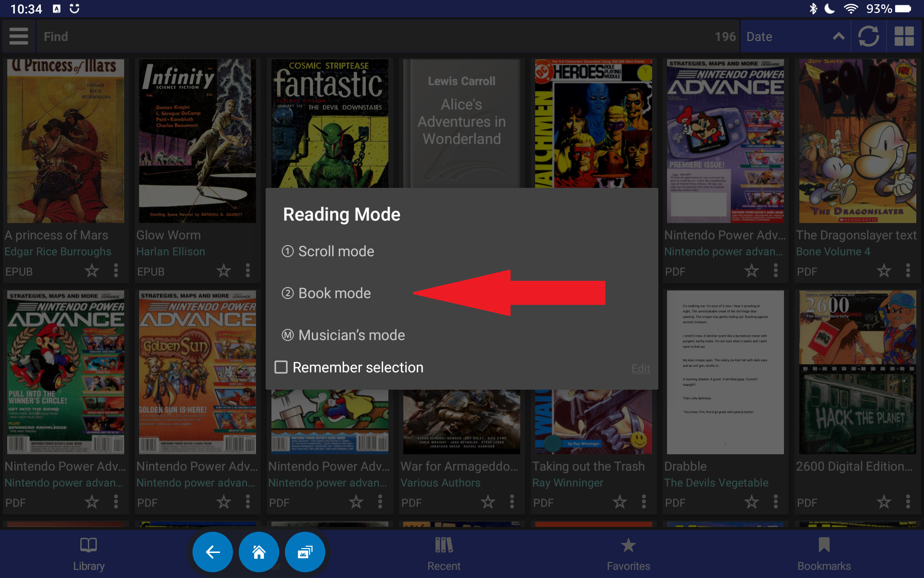Image resolution: width=924 pixels, height=578 pixels.
Task: Open the Bone Dragonslayer cover thumbnail
Action: (858, 141)
